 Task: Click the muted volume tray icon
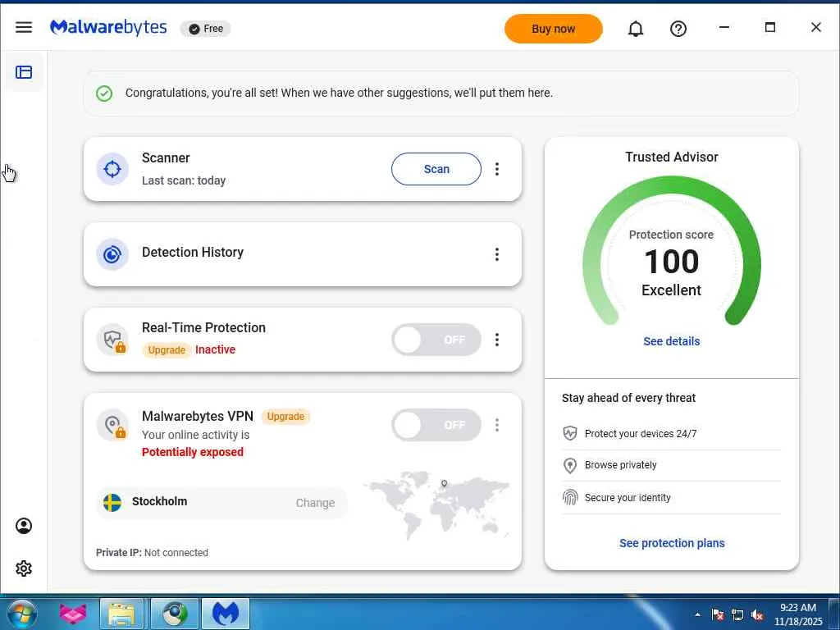pos(757,614)
